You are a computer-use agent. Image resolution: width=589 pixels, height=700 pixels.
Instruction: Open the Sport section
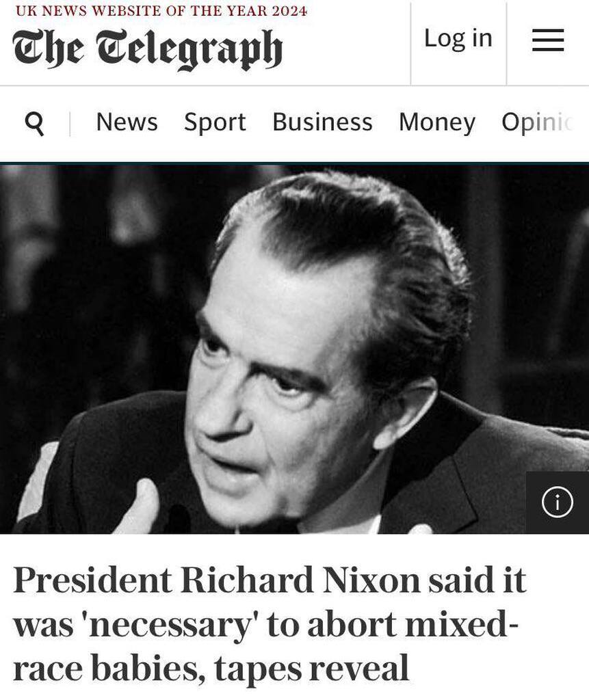click(215, 123)
